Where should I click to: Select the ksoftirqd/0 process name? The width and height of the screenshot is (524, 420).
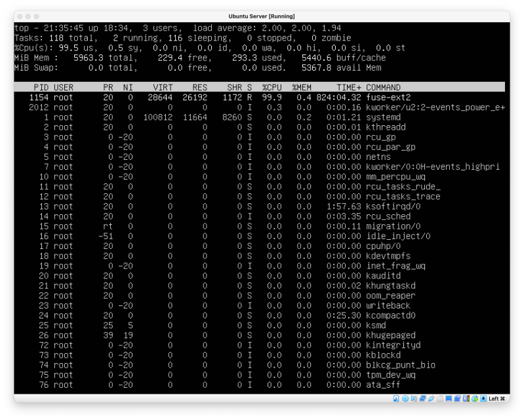point(393,206)
